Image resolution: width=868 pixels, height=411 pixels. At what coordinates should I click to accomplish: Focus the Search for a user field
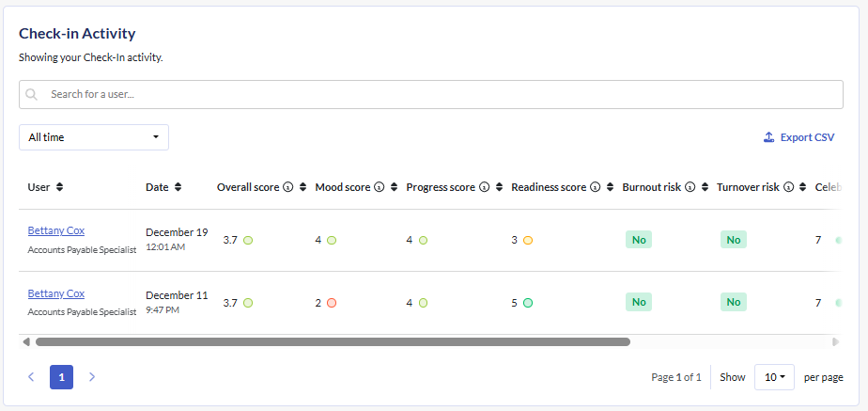coord(442,94)
